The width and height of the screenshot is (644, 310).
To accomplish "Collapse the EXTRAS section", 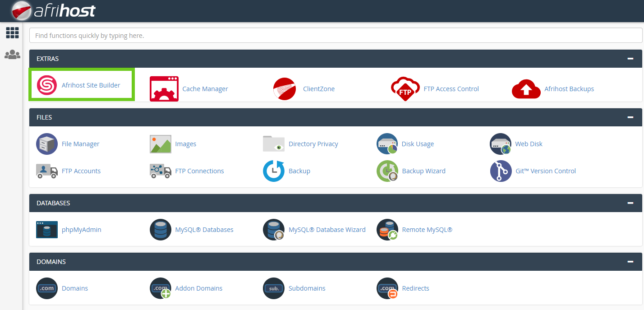I will click(x=630, y=59).
